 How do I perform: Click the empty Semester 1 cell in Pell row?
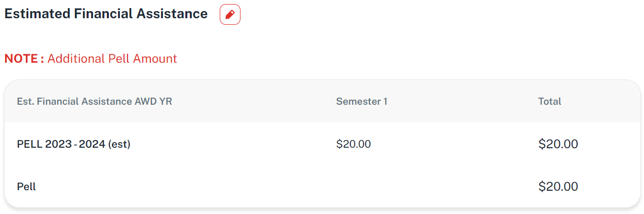[x=361, y=187]
